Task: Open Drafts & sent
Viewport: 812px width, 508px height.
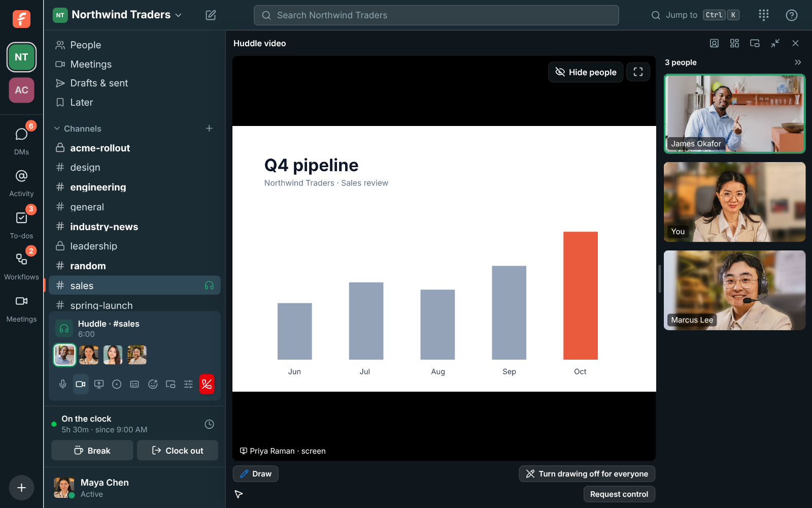Action: 134,83
